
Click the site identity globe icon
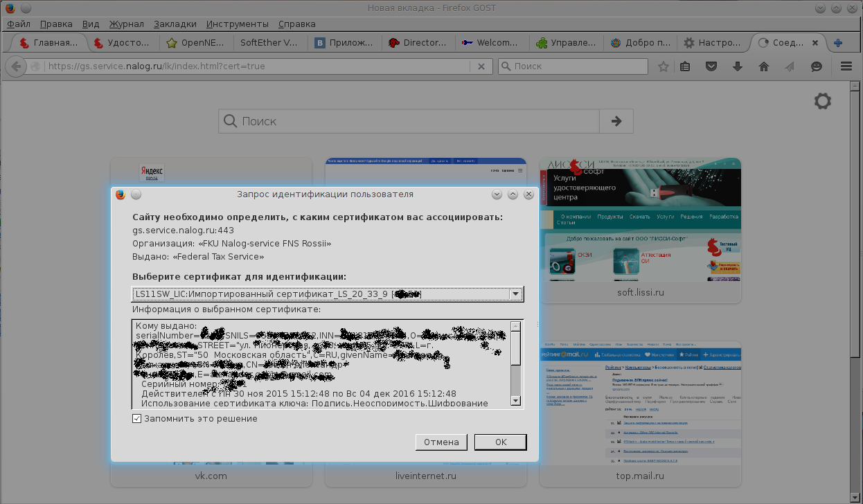pyautogui.click(x=35, y=66)
